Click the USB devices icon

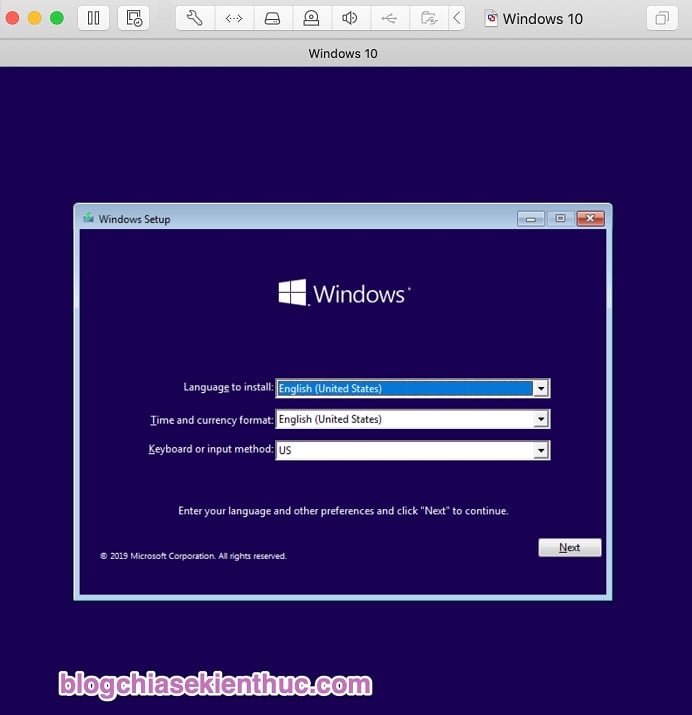pyautogui.click(x=389, y=18)
